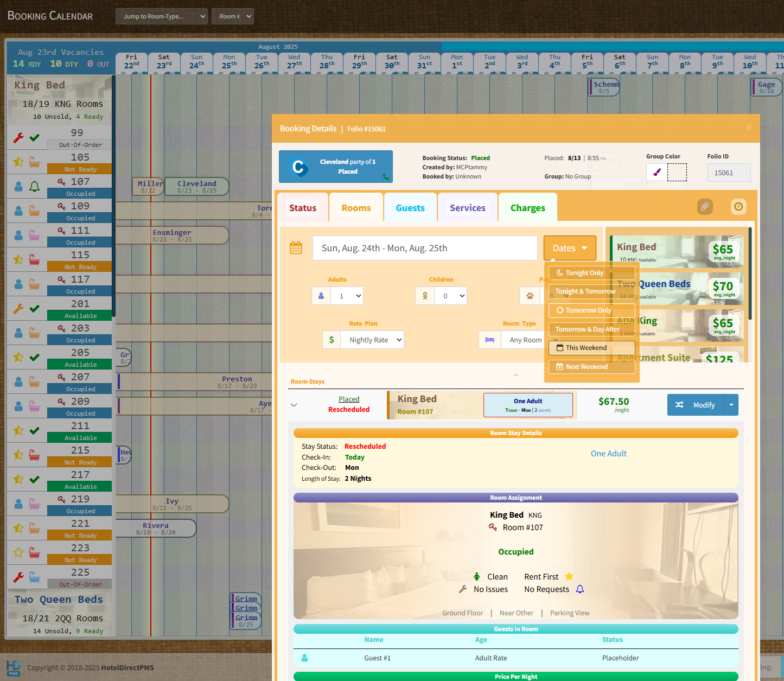This screenshot has height=681, width=784.
Task: Toggle the Rent First star in Room Assignment
Action: [x=569, y=576]
